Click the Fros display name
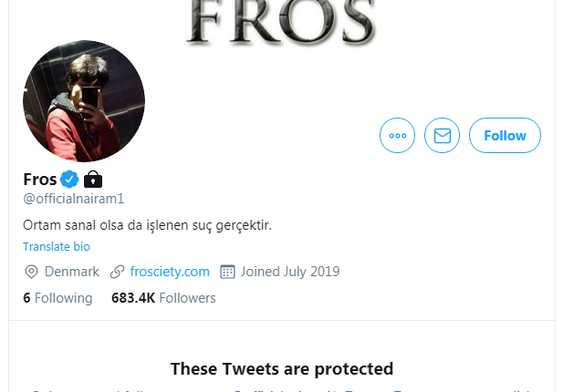Screen dimensions: 563x392 click(x=40, y=179)
